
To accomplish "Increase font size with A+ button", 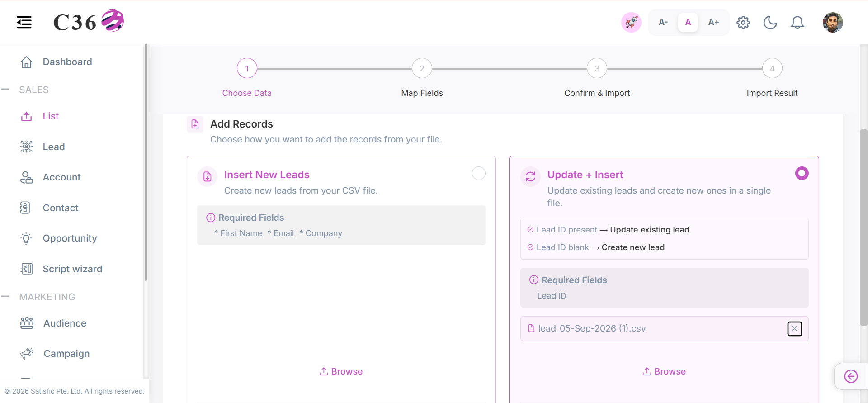I will [713, 22].
